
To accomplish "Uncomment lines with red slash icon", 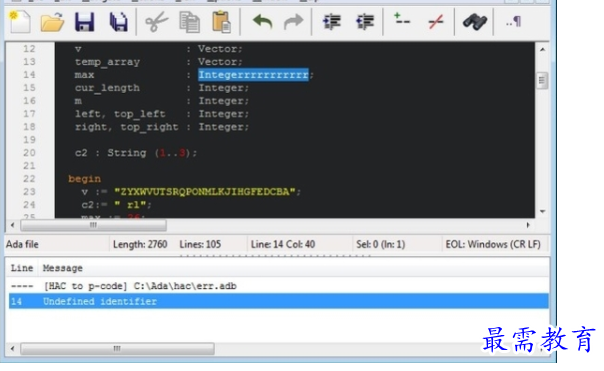I will click(x=436, y=22).
